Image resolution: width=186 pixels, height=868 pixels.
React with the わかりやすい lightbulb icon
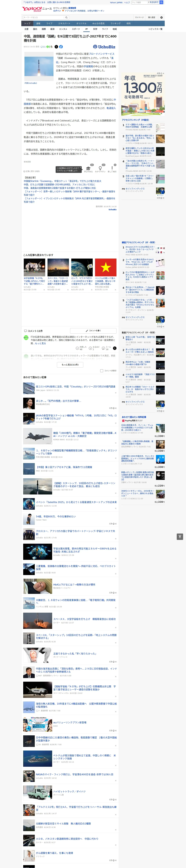[100, 168]
